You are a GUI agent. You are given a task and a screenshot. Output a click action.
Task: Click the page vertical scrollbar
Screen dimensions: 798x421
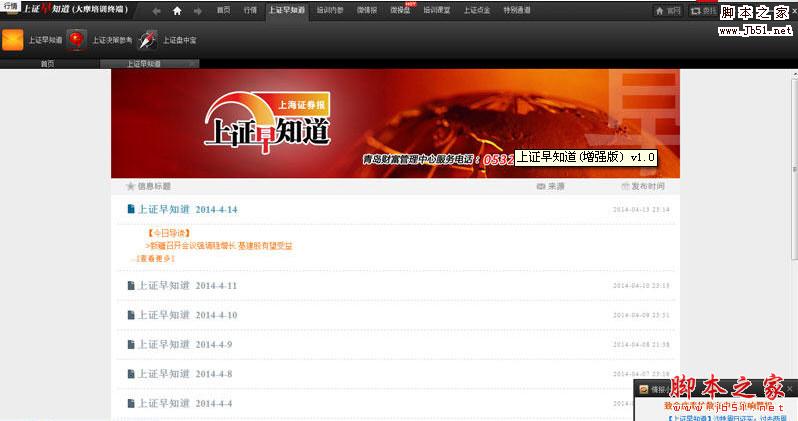point(794,168)
